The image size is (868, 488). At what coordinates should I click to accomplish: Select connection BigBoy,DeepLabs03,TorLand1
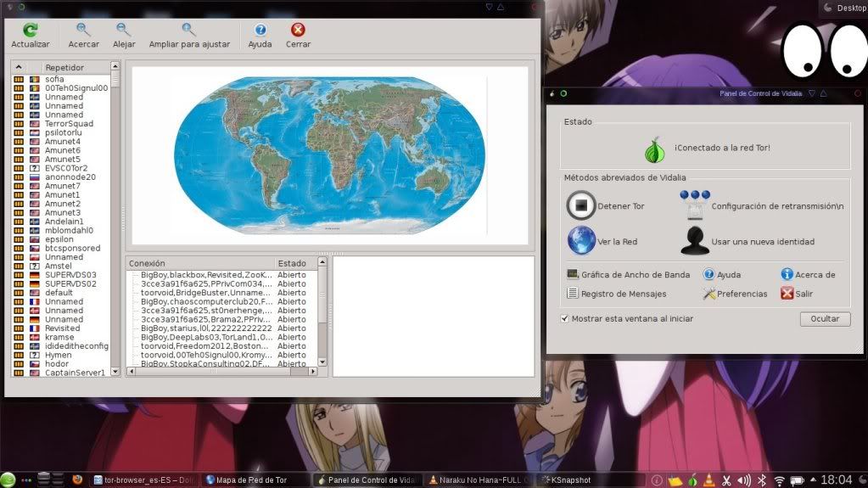(206, 337)
